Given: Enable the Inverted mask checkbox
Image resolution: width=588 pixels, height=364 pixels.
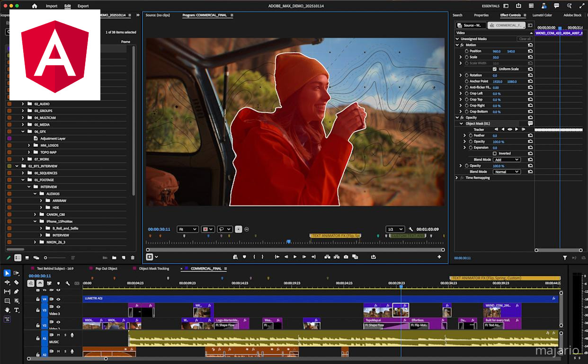Looking at the screenshot, I should click(x=495, y=153).
